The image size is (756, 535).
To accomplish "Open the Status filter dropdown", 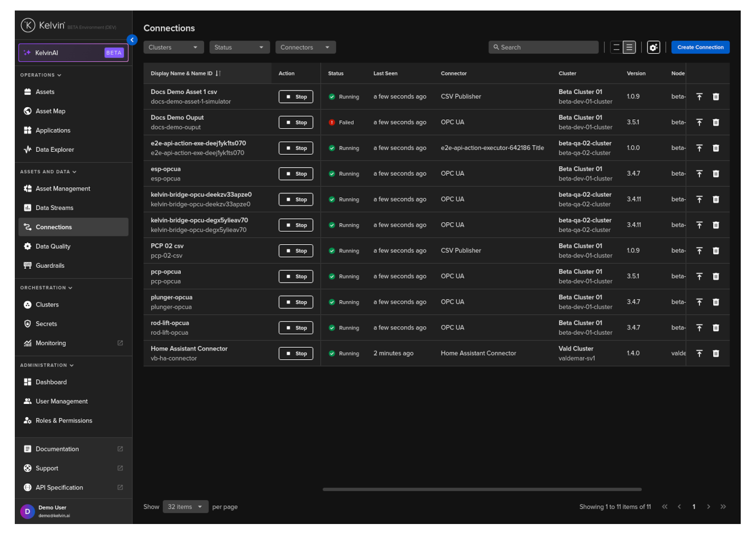I will tap(239, 47).
